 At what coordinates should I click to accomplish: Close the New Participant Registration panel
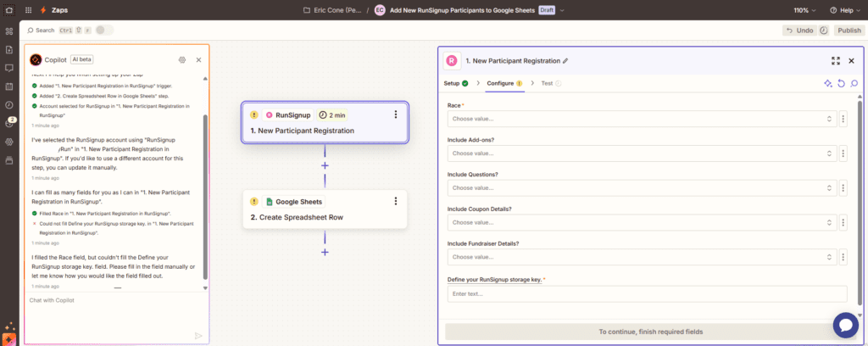coord(851,61)
